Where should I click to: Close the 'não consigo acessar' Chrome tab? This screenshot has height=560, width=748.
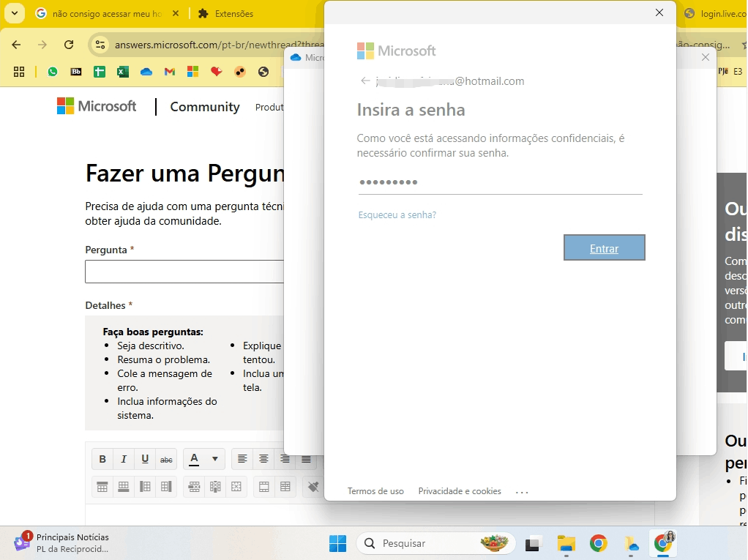pos(176,14)
